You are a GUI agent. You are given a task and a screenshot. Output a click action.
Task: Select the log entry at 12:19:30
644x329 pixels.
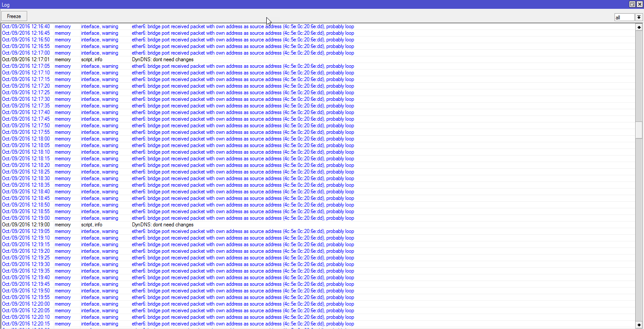point(318,264)
